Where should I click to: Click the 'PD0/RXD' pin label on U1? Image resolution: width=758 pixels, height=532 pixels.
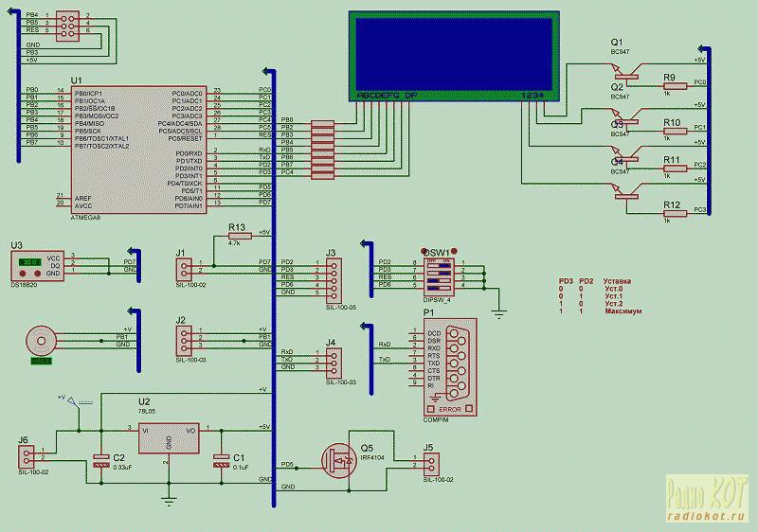pyautogui.click(x=189, y=153)
